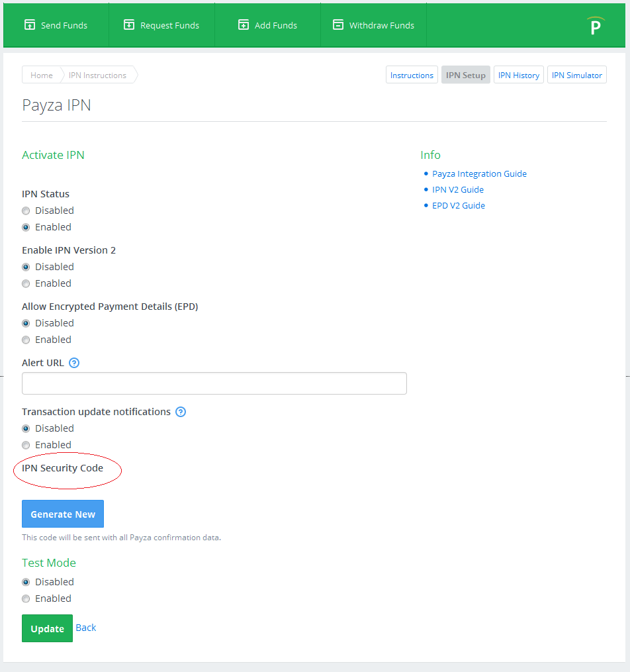
Task: Click 'Allow Encrypted Payment Details (EPD)' label
Action: (x=110, y=307)
